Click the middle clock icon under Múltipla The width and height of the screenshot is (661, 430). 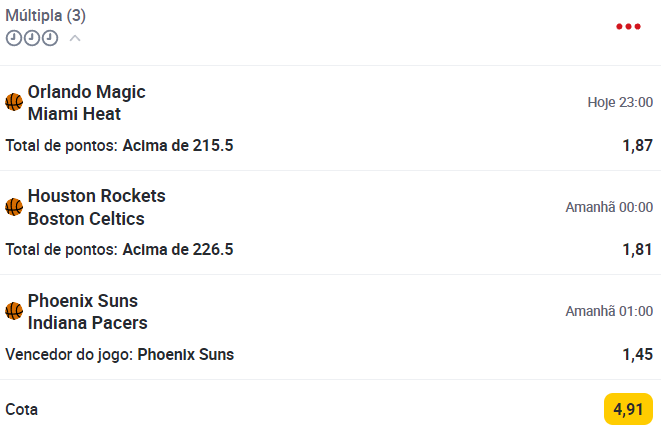click(x=31, y=38)
